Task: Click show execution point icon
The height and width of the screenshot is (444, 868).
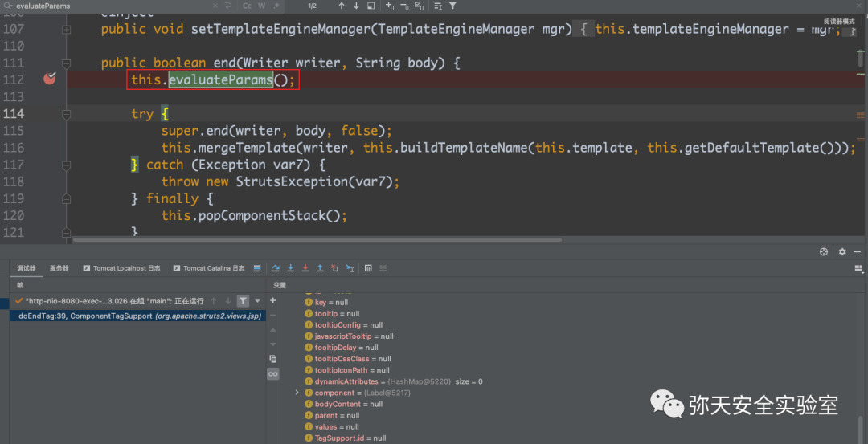Action: [x=257, y=268]
